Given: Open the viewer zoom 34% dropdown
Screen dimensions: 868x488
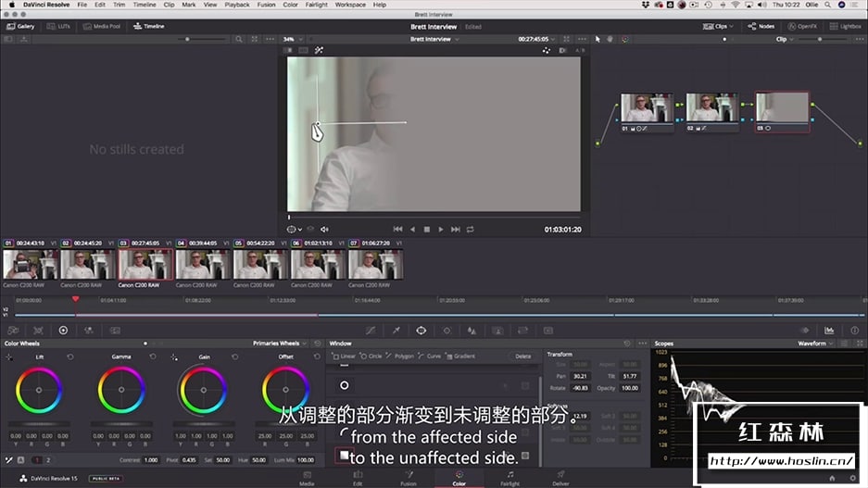Looking at the screenshot, I should [x=293, y=39].
